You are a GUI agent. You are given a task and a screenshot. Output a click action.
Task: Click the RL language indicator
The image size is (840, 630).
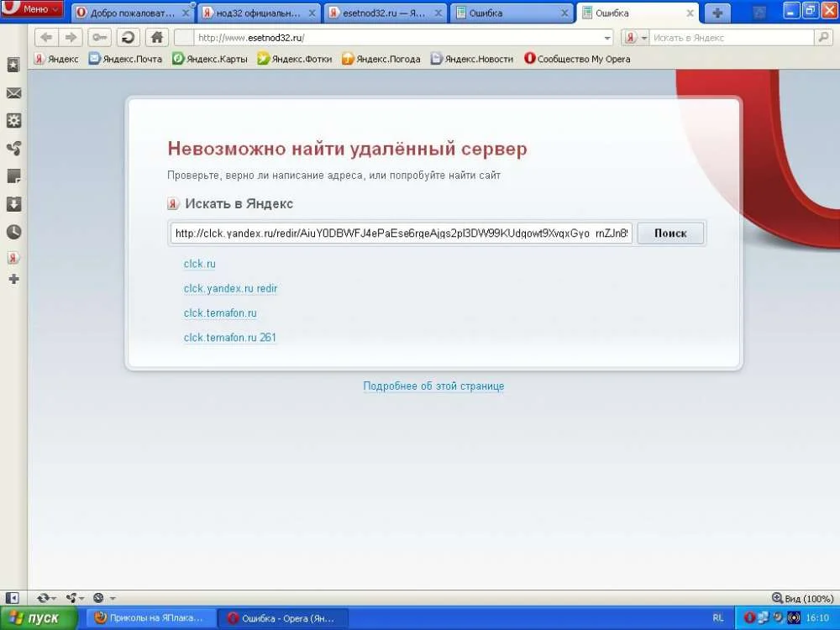(x=718, y=618)
